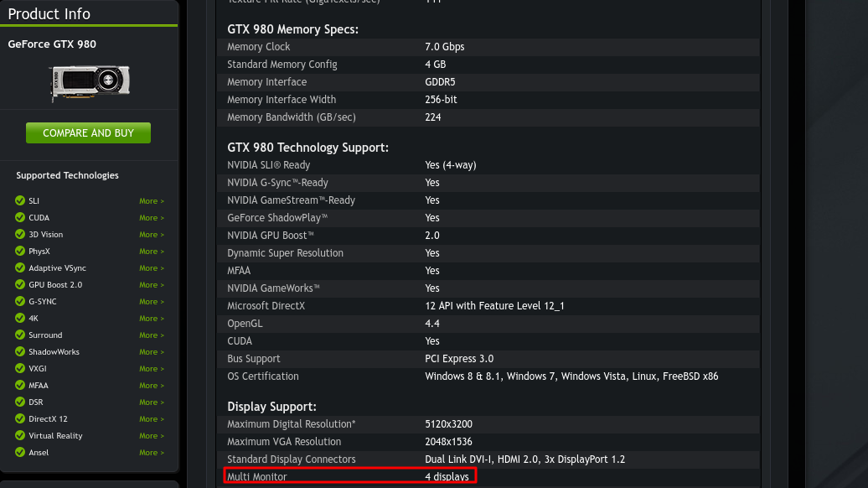The height and width of the screenshot is (488, 868).
Task: Click the green checkmark icon beside CUDA
Action: click(x=20, y=217)
